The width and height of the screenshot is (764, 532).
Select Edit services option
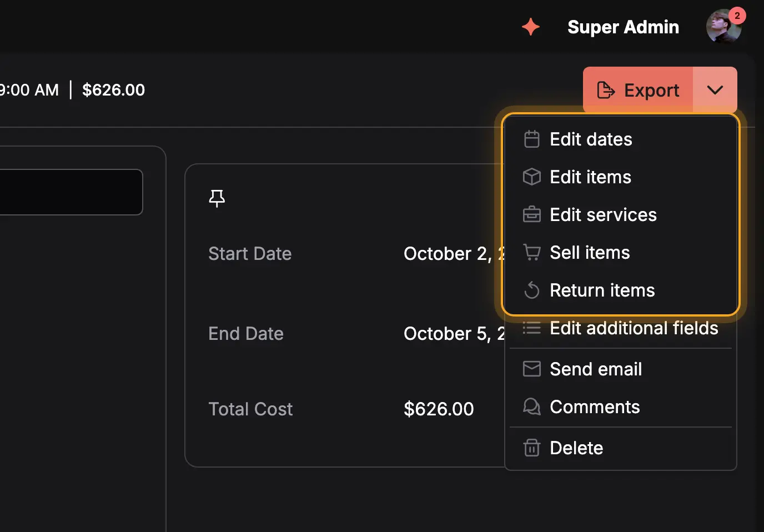(x=621, y=215)
